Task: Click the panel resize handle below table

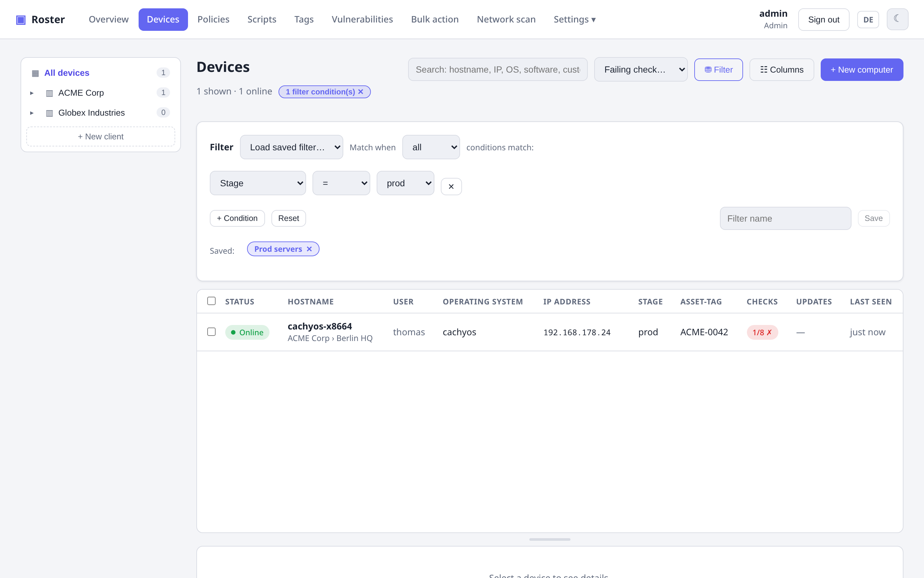Action: (550, 539)
